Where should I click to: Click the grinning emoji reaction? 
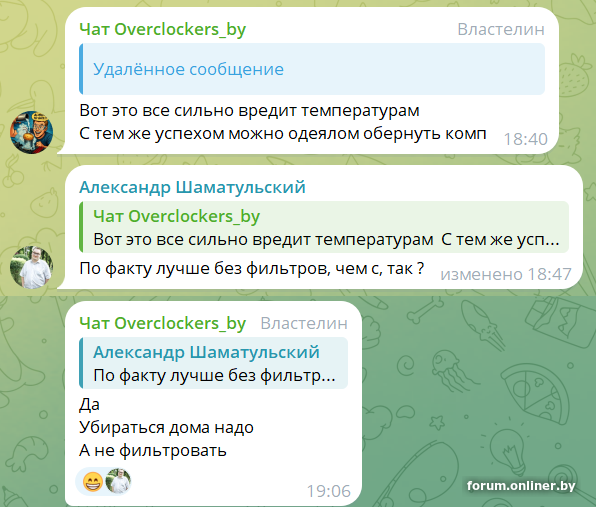[93, 482]
